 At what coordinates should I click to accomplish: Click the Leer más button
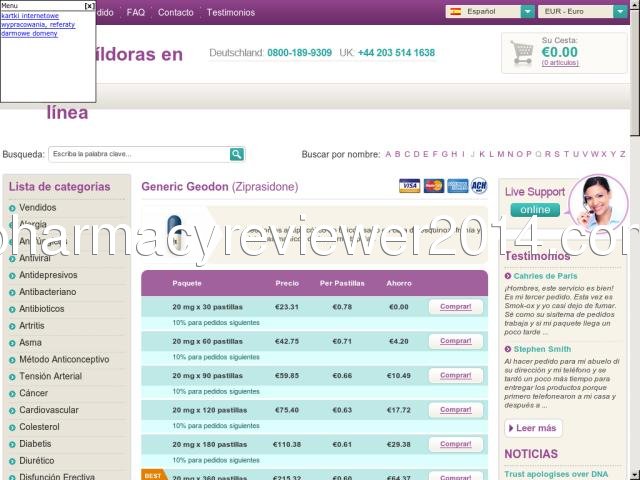533,428
